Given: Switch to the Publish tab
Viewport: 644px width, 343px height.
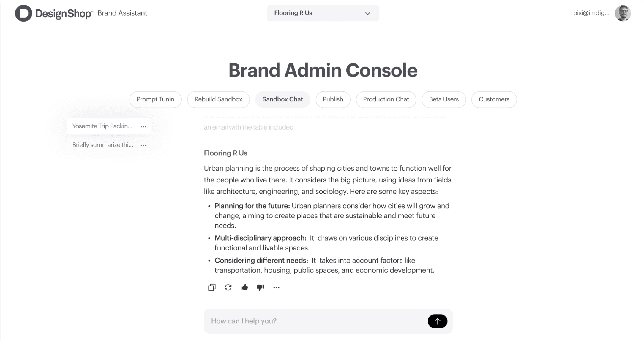Looking at the screenshot, I should pos(333,99).
